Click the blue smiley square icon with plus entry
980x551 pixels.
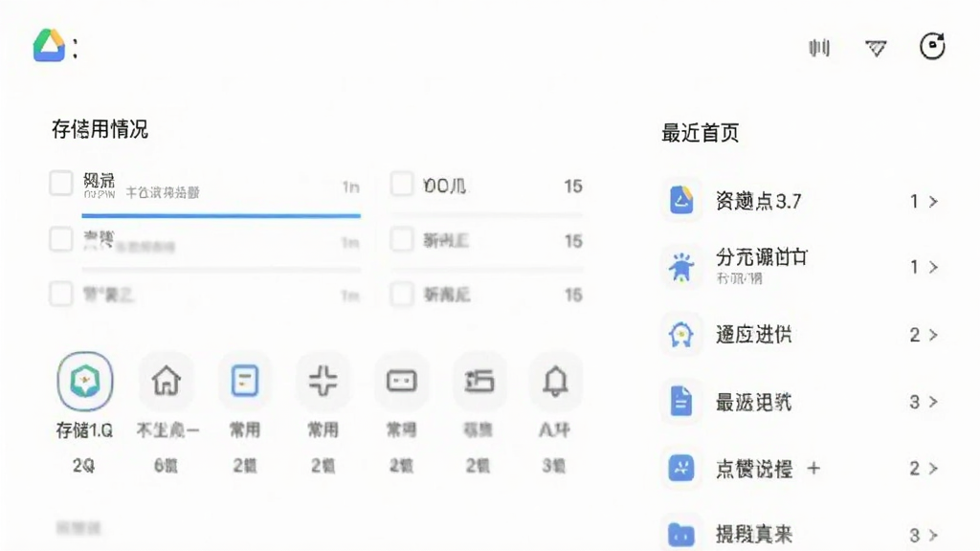click(x=681, y=468)
